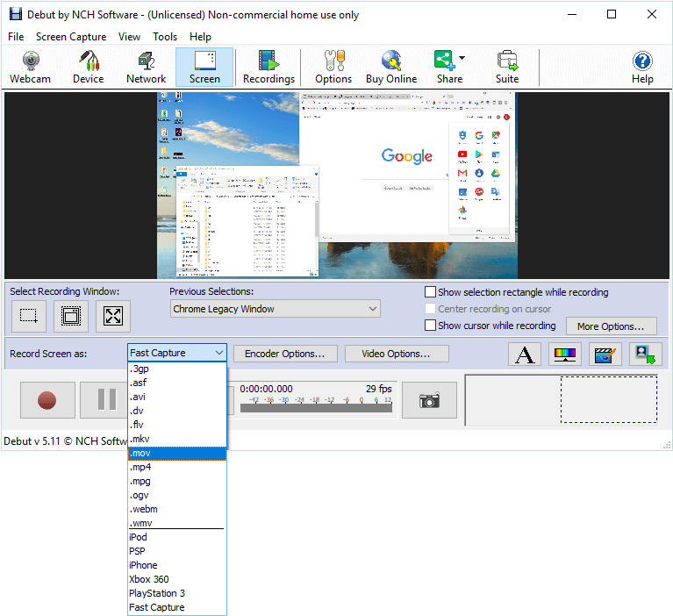
Task: Choose the .dv format option
Action: [177, 411]
